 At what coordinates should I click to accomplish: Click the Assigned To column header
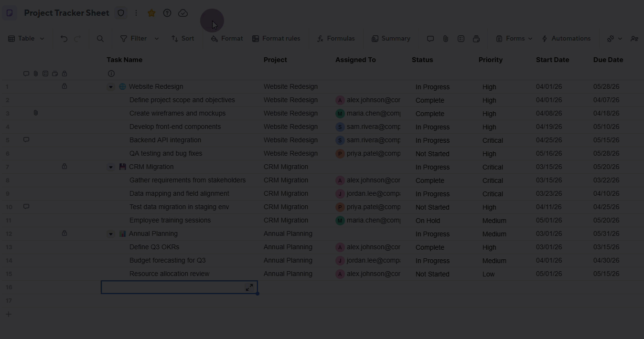click(x=355, y=60)
